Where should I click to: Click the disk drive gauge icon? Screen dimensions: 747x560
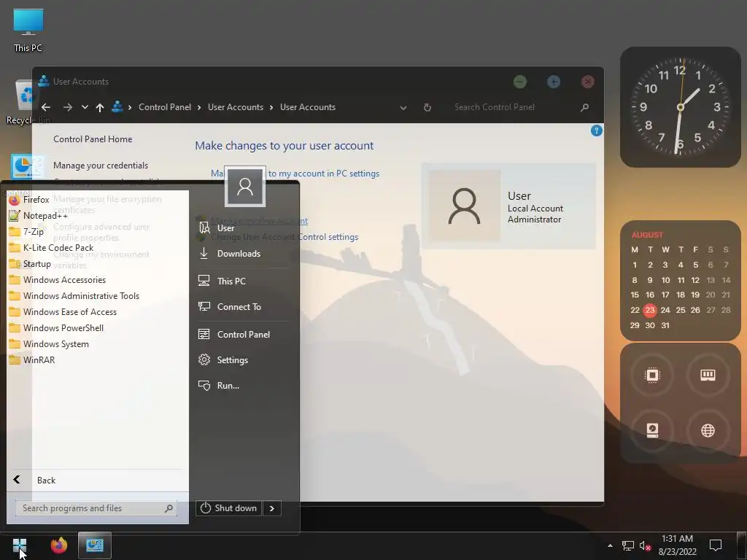[x=652, y=430]
